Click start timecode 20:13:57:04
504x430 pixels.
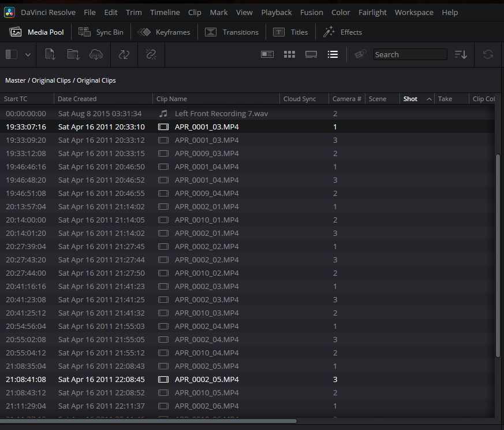pyautogui.click(x=26, y=207)
